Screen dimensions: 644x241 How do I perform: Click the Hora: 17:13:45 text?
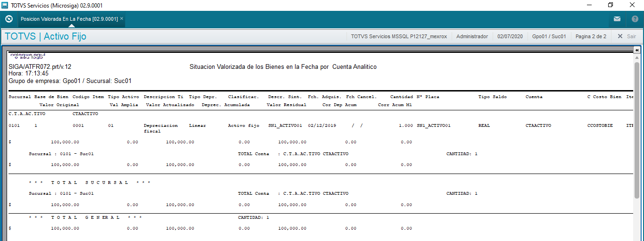28,74
